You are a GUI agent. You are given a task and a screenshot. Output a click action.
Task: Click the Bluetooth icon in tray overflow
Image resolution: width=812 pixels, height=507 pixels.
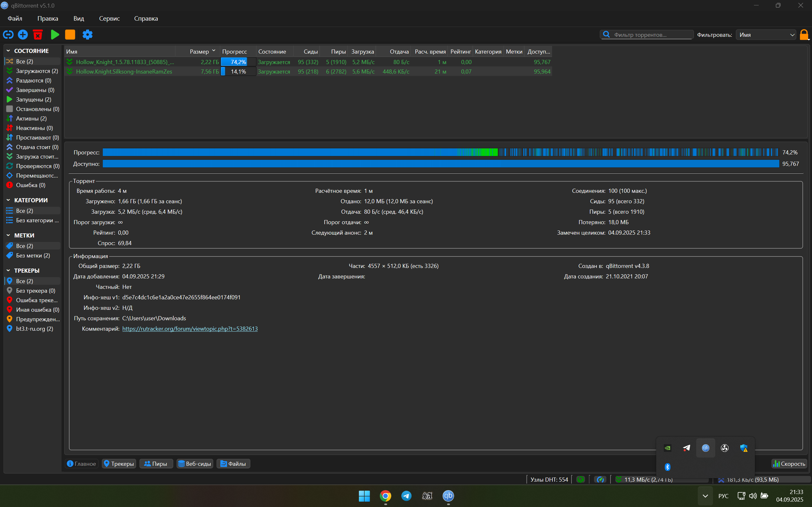668,467
